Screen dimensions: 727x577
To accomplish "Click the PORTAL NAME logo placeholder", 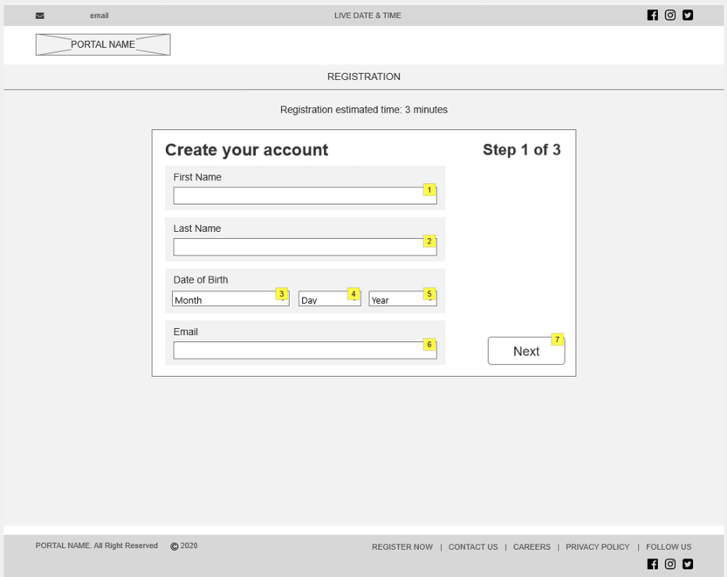I will tap(103, 45).
